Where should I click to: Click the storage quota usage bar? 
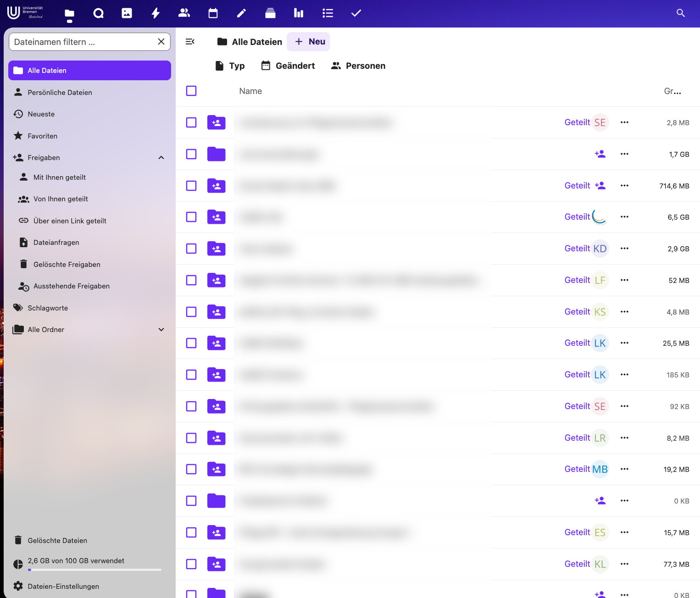pos(94,570)
